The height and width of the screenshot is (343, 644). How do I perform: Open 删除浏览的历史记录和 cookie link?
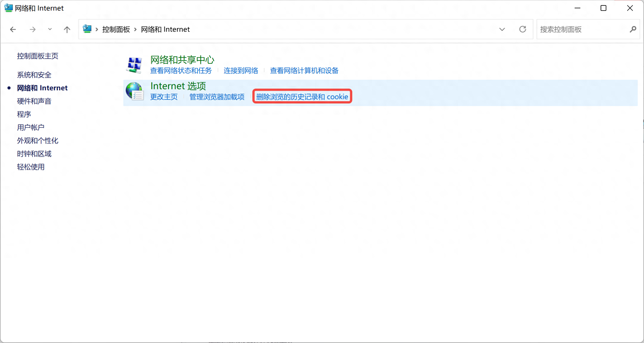[302, 97]
